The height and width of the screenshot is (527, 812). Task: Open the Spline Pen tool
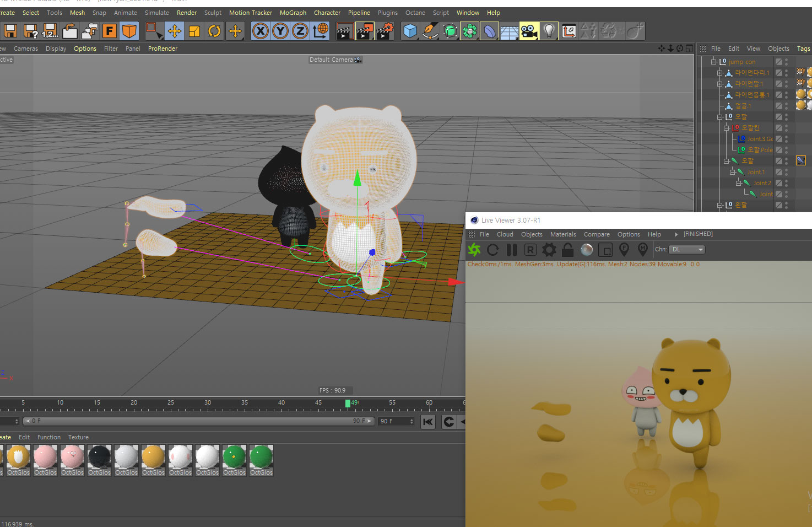pyautogui.click(x=430, y=31)
